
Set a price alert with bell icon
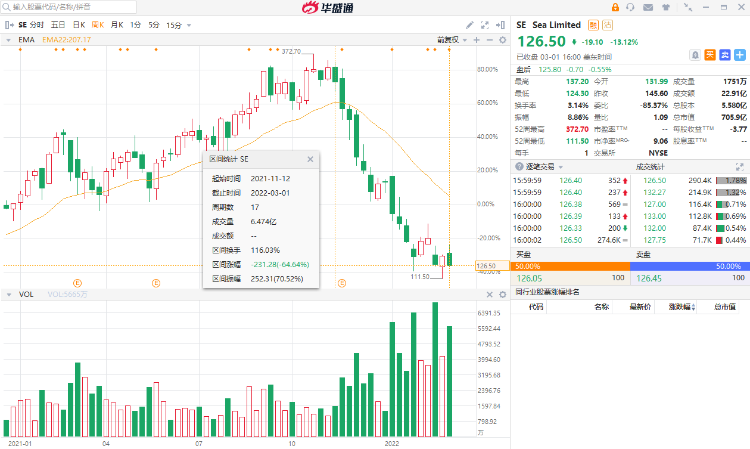pyautogui.click(x=694, y=55)
